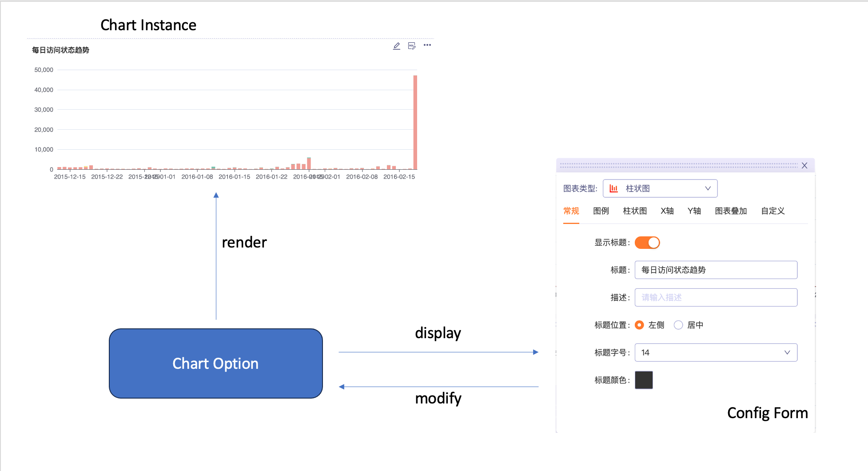Click the chevron arrow of chart type selector
This screenshot has width=868, height=471.
tap(708, 188)
